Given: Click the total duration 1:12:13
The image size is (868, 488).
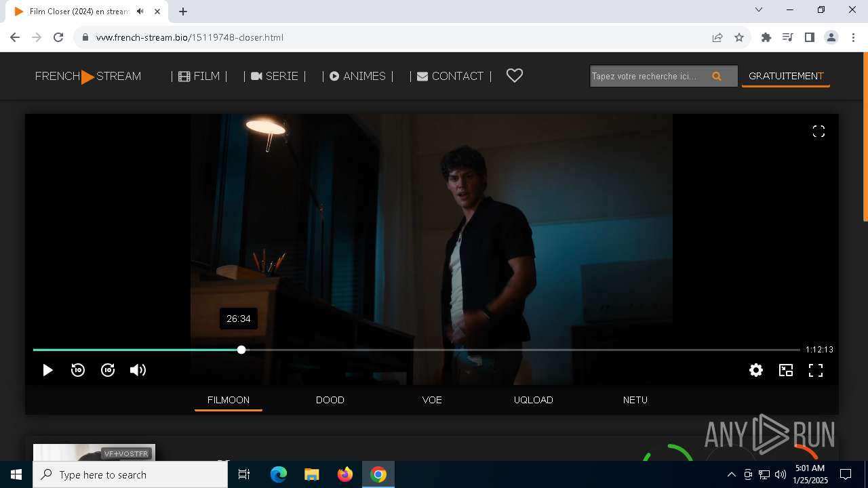Looking at the screenshot, I should pos(819,350).
